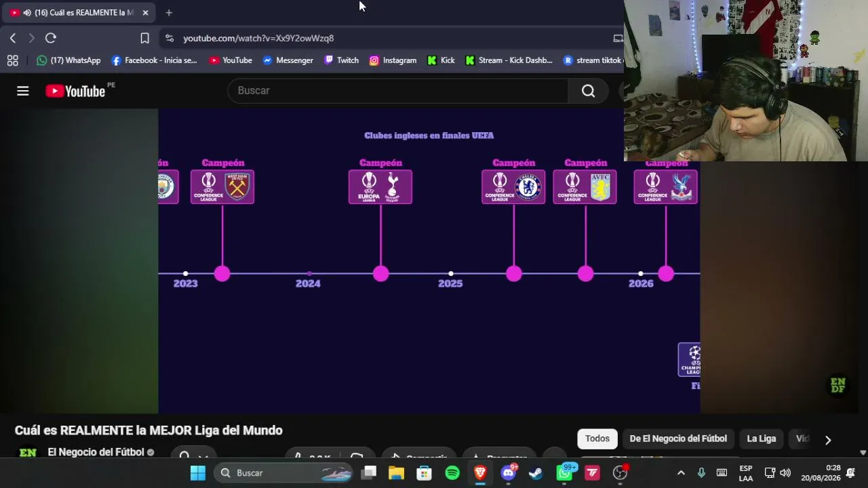
Task: Open site settings icon in address bar
Action: click(170, 38)
